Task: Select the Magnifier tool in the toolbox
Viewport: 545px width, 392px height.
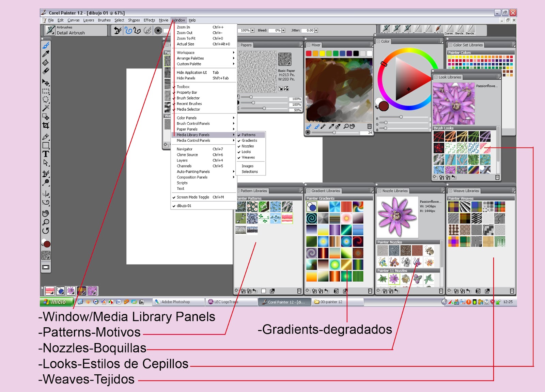Action: click(46, 222)
